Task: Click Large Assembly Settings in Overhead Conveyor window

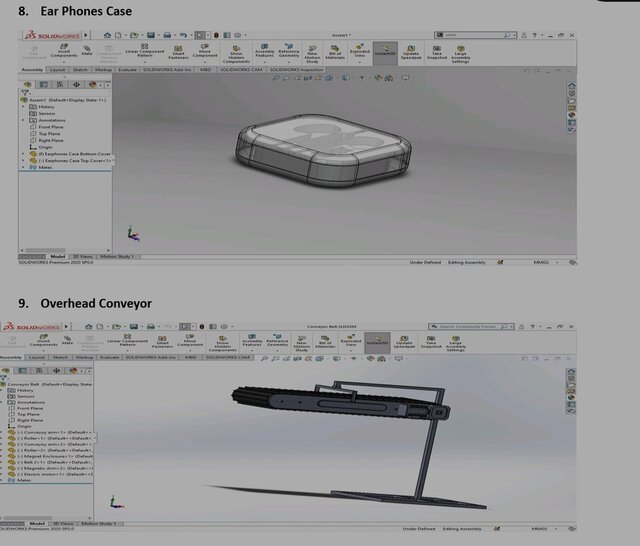Action: pos(456,344)
